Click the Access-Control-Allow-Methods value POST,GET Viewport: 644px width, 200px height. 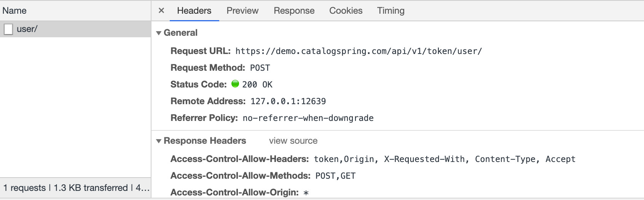[x=335, y=176]
